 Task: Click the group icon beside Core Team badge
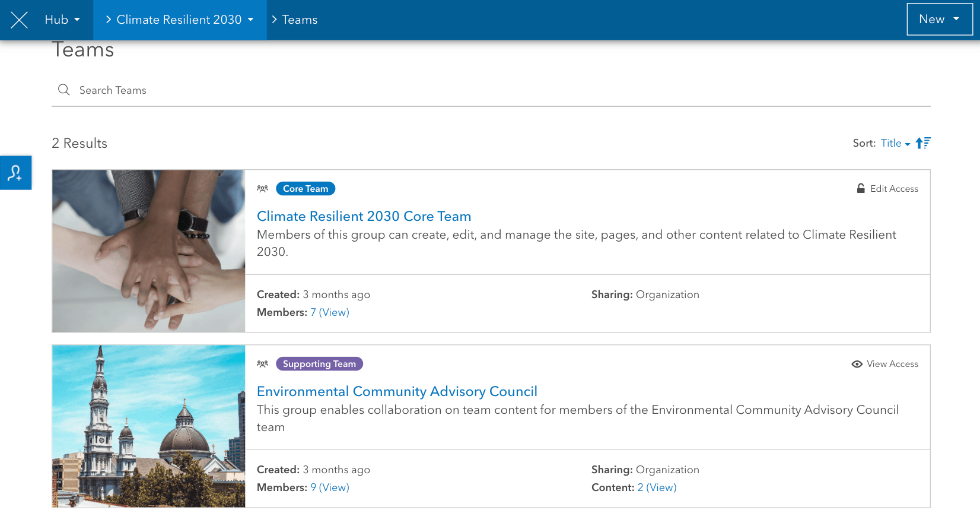point(263,189)
